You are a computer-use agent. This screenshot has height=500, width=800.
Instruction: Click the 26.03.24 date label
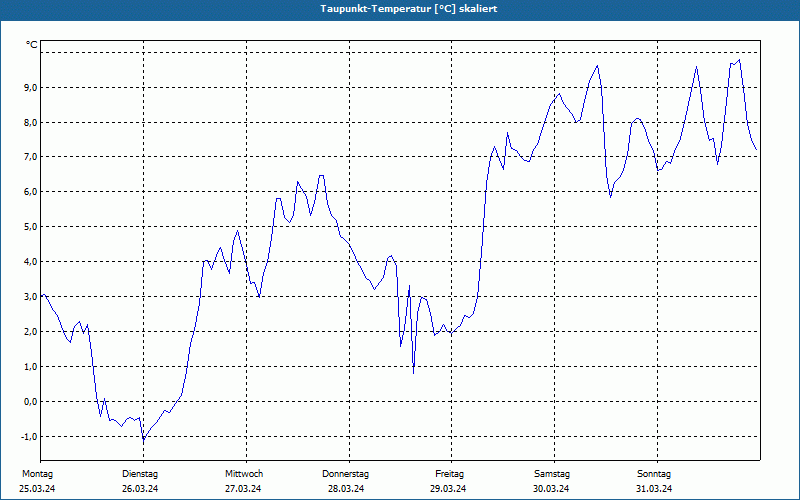140,489
